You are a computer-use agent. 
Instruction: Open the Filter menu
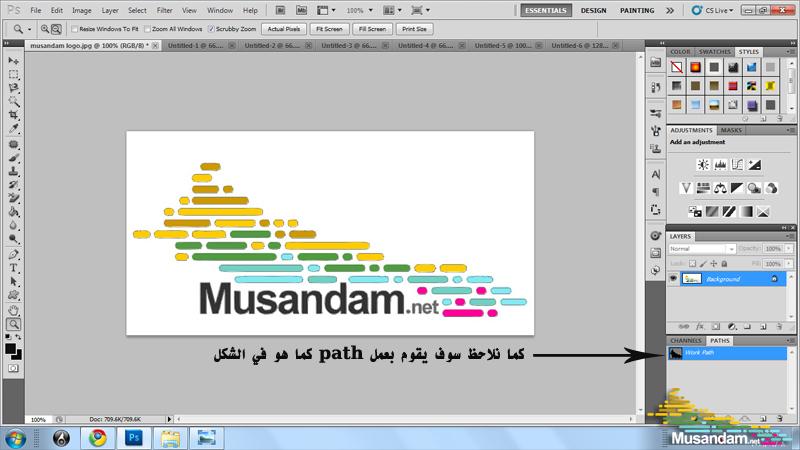coord(164,10)
